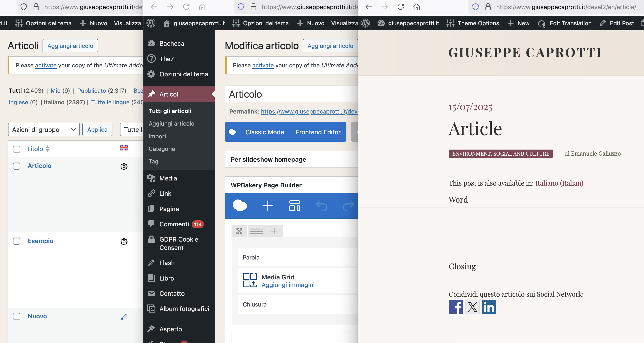This screenshot has height=343, width=644.
Task: Click browser home button in right window
Action: coord(416,7)
